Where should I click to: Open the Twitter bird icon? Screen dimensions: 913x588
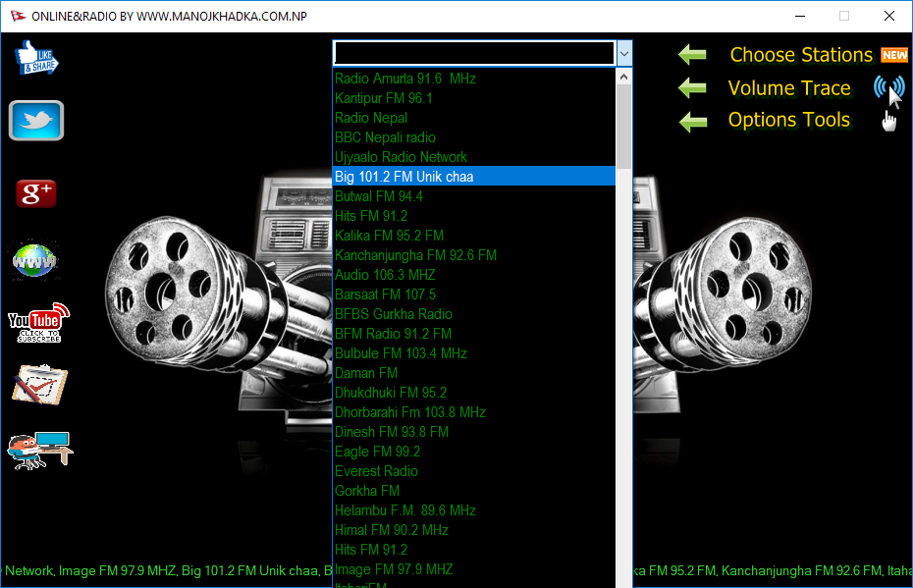(36, 121)
